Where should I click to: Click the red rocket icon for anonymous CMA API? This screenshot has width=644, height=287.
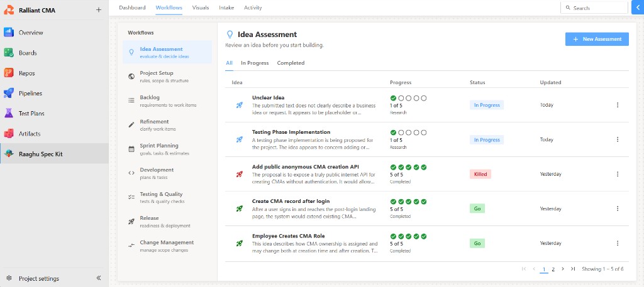[x=239, y=174]
